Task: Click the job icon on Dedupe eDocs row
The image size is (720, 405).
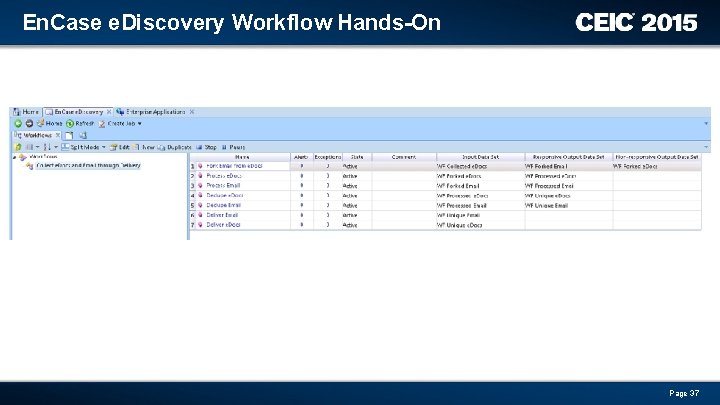Action: [200, 196]
